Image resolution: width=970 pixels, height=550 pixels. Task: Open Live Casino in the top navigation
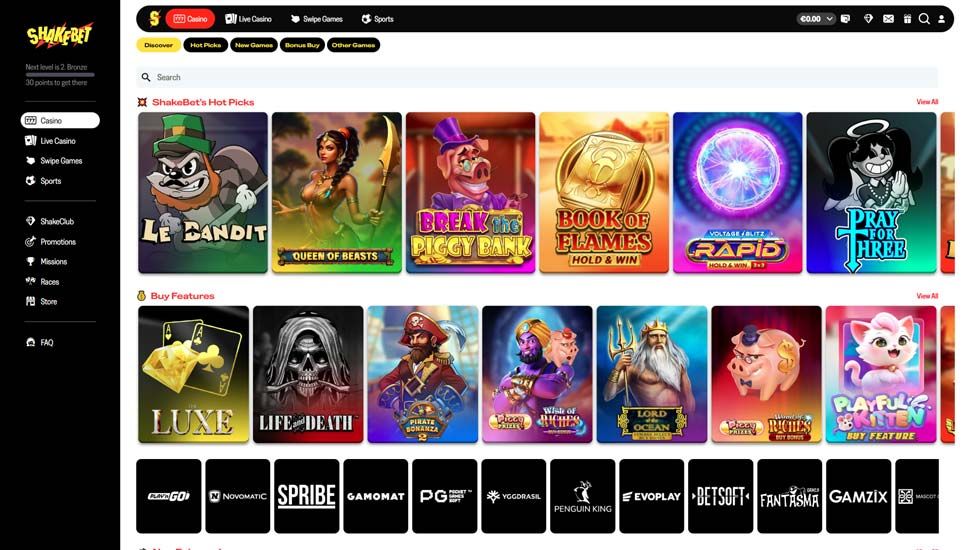(x=249, y=19)
